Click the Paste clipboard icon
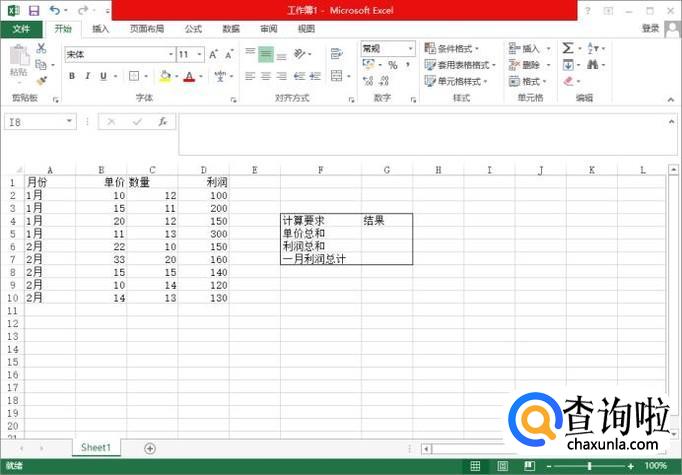The image size is (682, 475). [19, 57]
